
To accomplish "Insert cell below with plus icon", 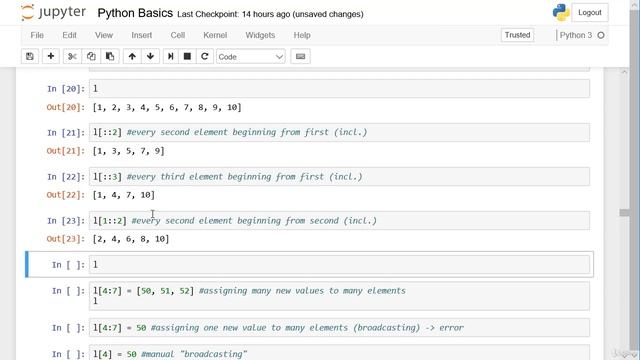I will point(51,56).
